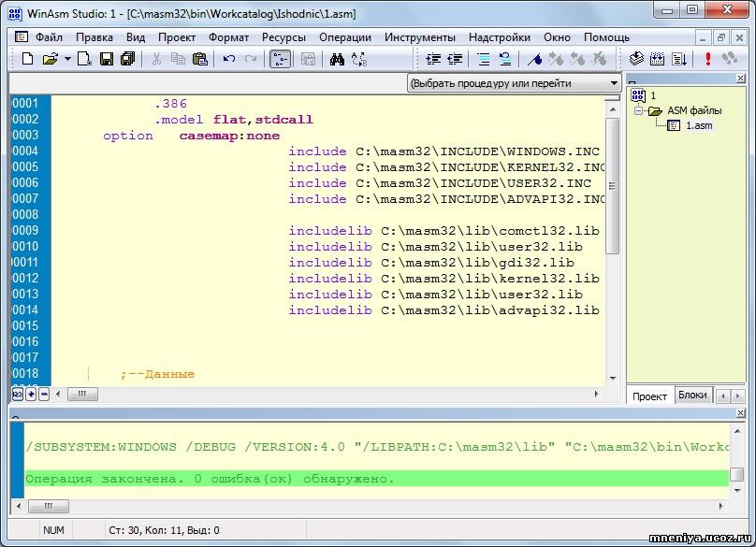This screenshot has width=756, height=547.
Task: Click the Link icon in the build toolbar
Action: tap(657, 59)
